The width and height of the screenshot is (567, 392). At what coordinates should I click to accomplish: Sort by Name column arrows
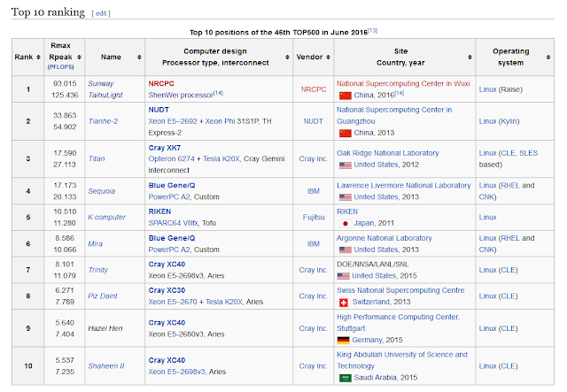[139, 58]
